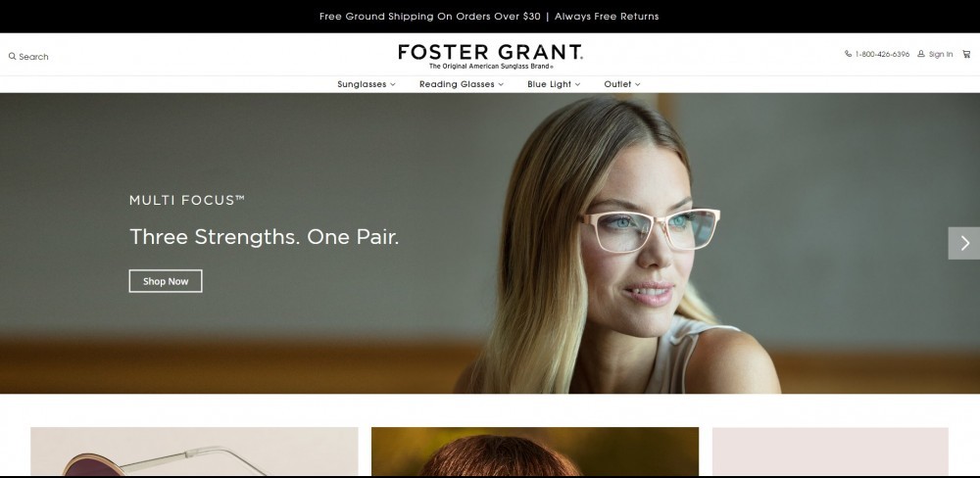Click the phone handset icon
The image size is (980, 478).
pos(848,54)
